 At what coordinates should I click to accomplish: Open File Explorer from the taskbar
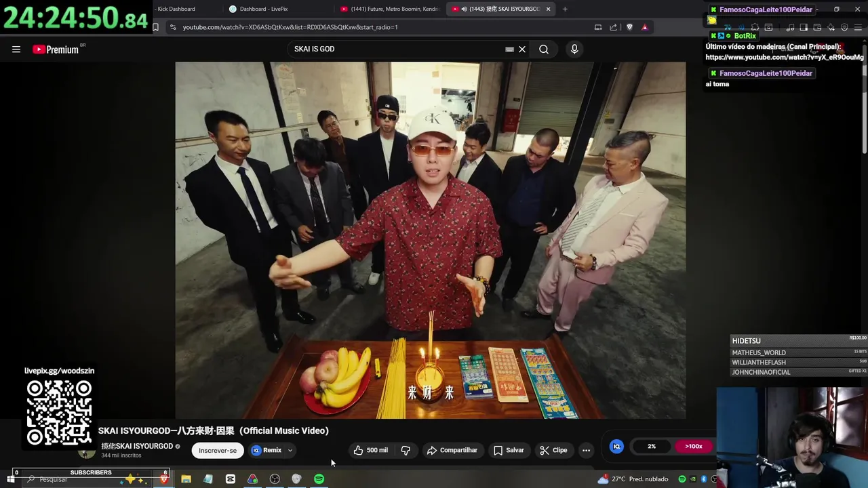tap(186, 479)
